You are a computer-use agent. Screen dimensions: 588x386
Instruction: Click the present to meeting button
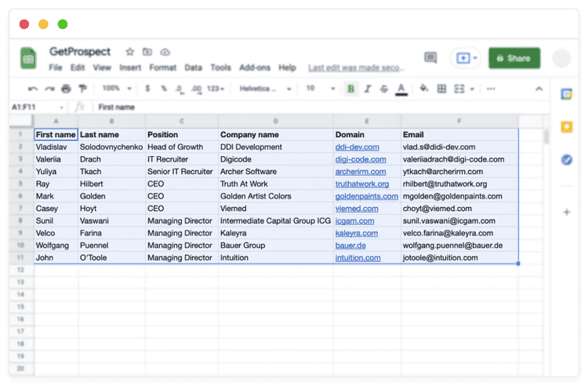[463, 58]
